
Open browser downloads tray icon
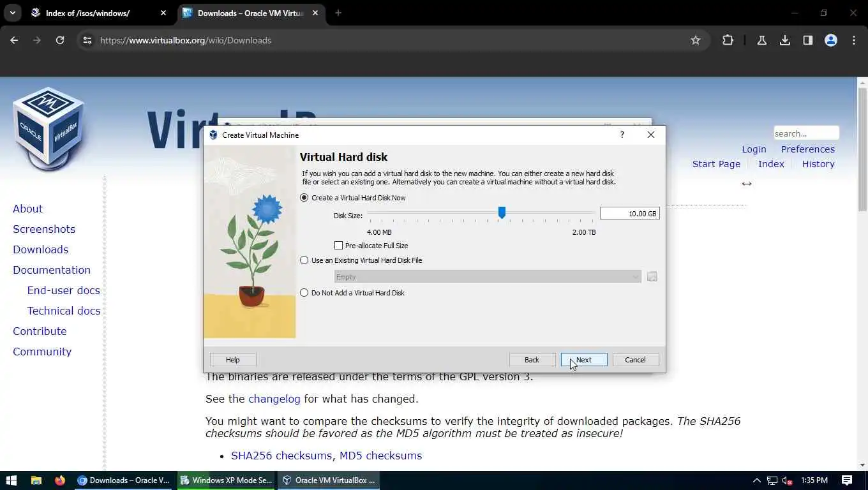click(785, 40)
